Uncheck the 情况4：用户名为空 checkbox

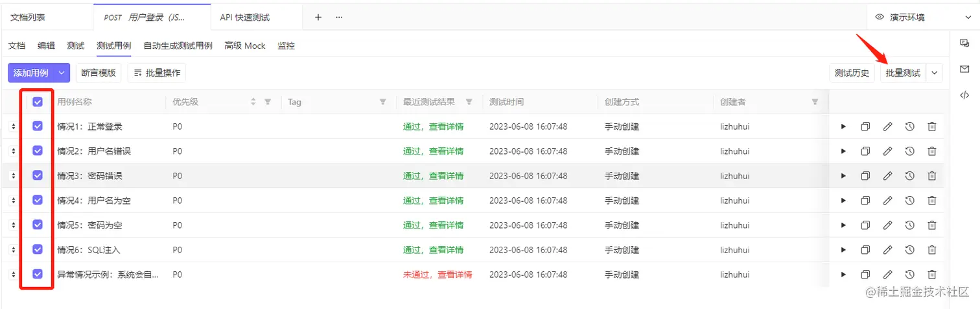point(38,200)
